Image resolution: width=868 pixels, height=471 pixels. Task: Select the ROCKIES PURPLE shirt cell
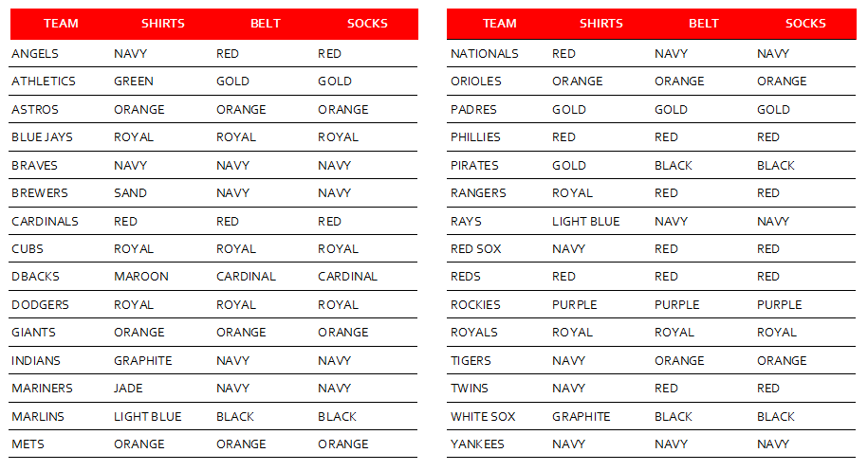tap(575, 305)
